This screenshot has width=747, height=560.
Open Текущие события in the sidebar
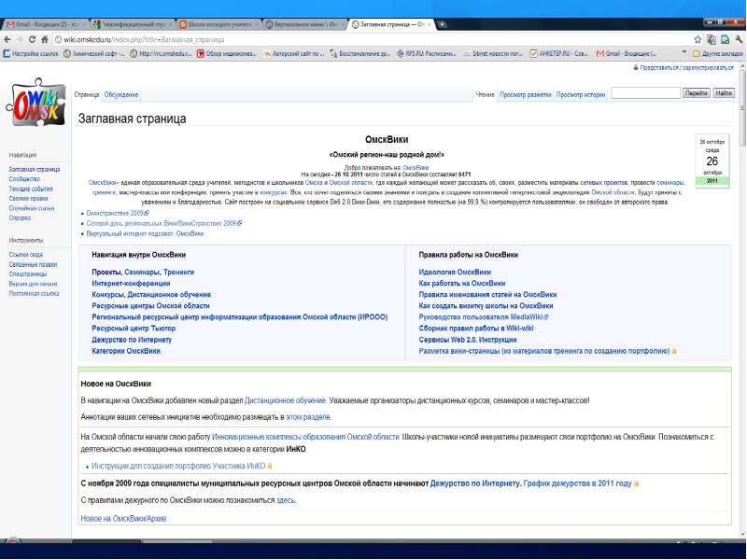[31, 189]
